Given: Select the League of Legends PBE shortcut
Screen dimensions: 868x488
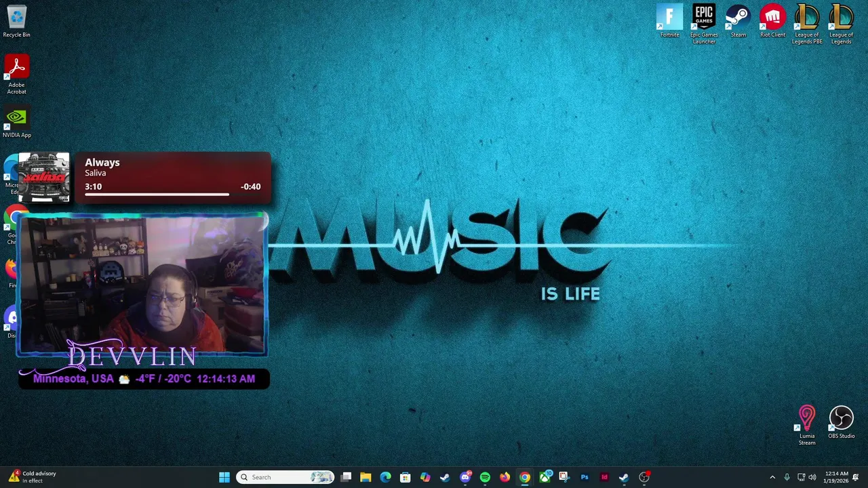Looking at the screenshot, I should pyautogui.click(x=807, y=24).
